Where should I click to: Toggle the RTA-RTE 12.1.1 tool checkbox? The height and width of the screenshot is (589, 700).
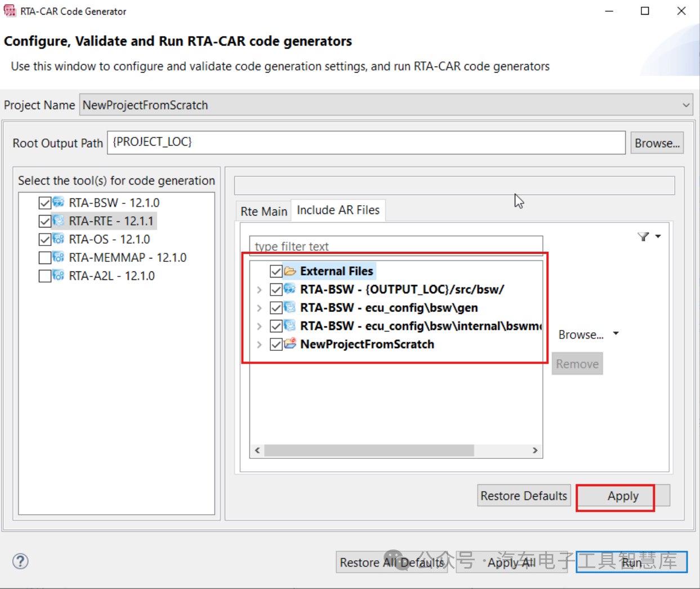[x=45, y=221]
